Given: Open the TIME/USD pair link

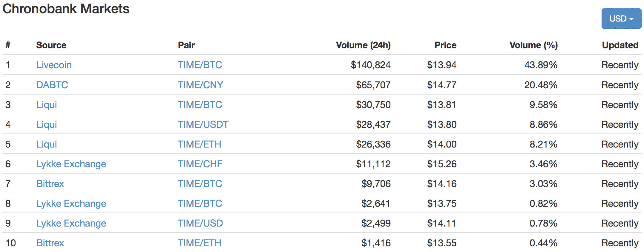Looking at the screenshot, I should [200, 223].
